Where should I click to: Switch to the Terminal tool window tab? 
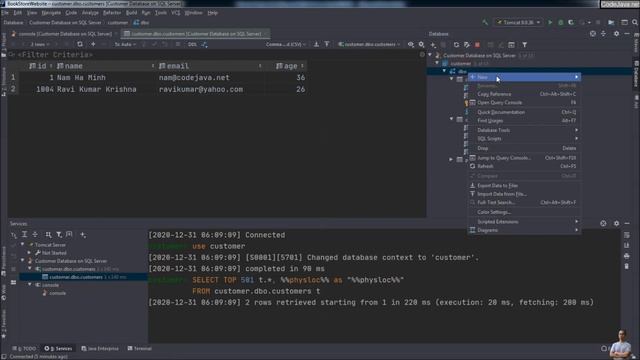[x=139, y=349]
